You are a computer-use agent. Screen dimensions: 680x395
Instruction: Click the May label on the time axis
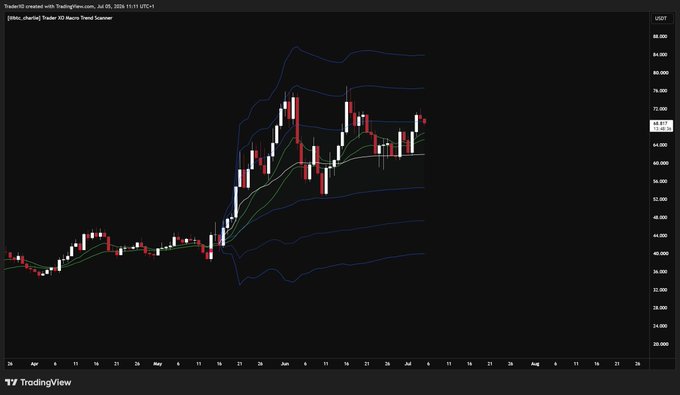pyautogui.click(x=157, y=364)
